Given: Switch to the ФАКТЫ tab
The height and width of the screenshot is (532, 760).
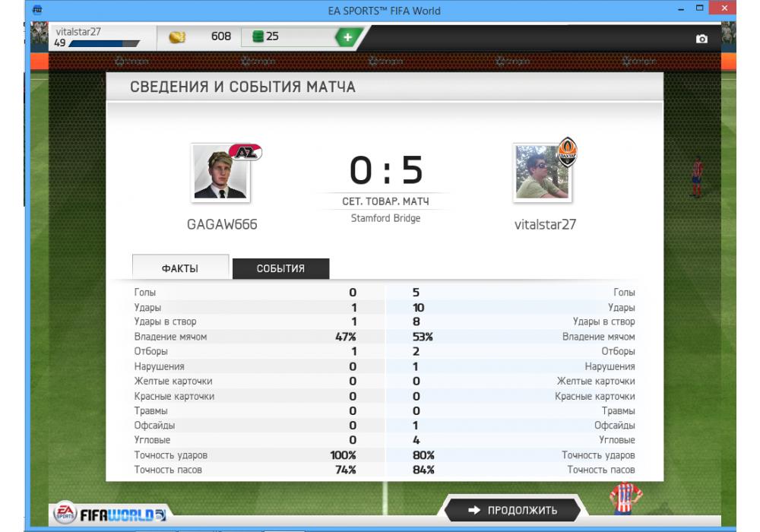Looking at the screenshot, I should (180, 268).
